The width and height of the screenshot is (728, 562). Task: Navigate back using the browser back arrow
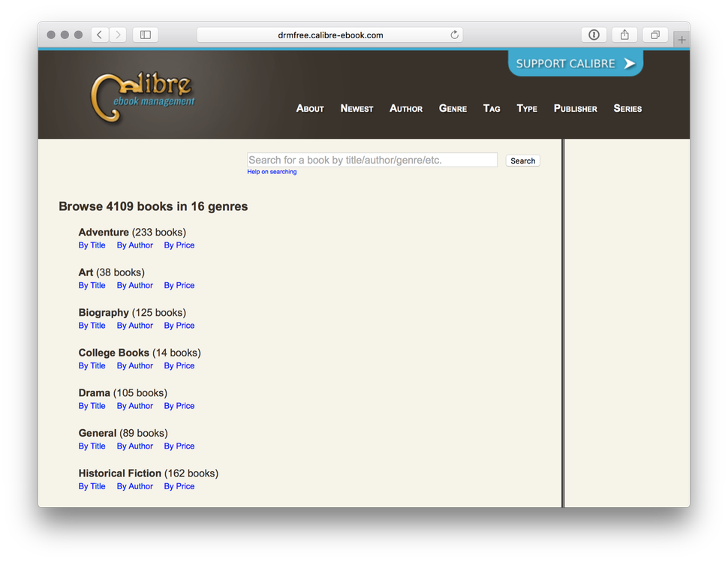point(98,34)
